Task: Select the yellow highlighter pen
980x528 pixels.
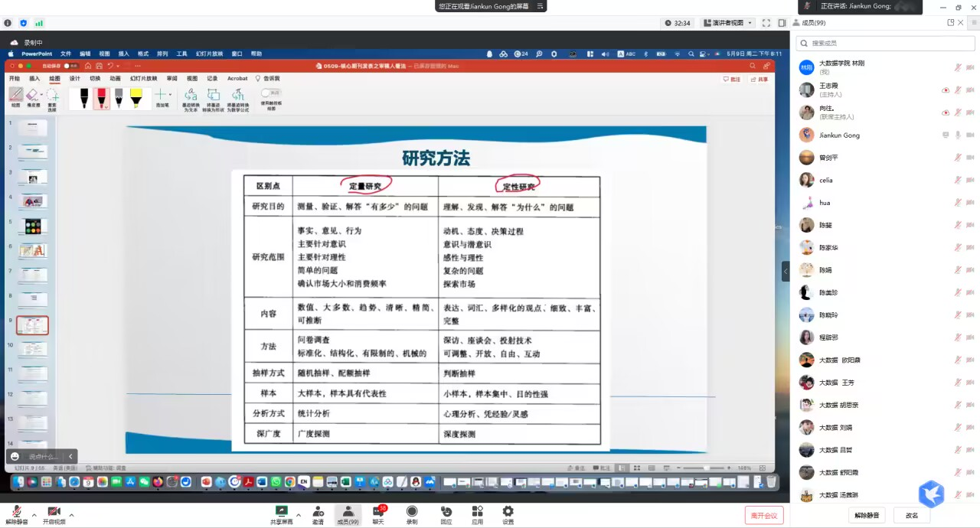Action: [x=136, y=97]
